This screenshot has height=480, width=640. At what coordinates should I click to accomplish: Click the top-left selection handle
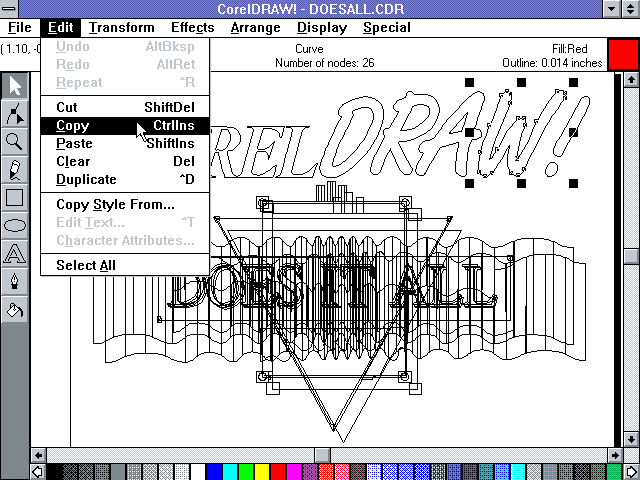[469, 82]
